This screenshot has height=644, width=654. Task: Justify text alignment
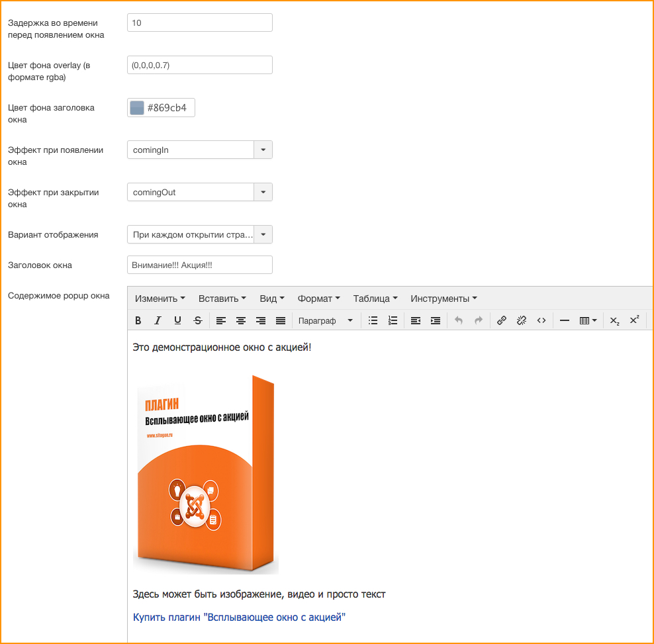[x=281, y=320]
